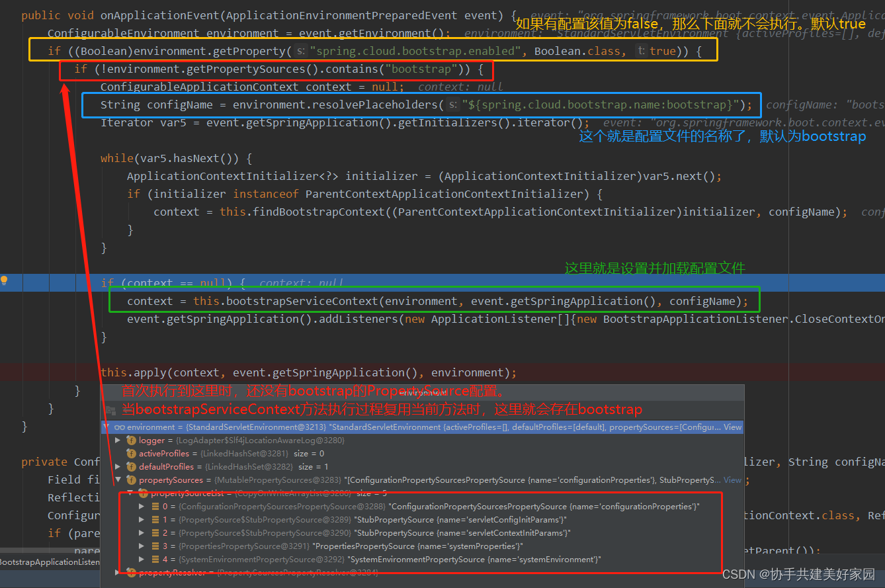Collapse the environment root node
The height and width of the screenshot is (588, 885).
coord(106,427)
